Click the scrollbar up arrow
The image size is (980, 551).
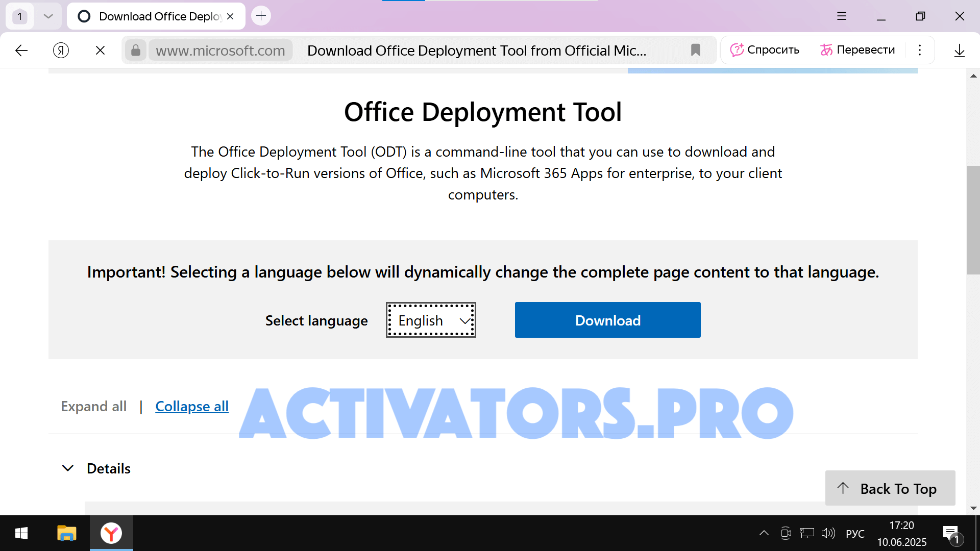click(973, 76)
